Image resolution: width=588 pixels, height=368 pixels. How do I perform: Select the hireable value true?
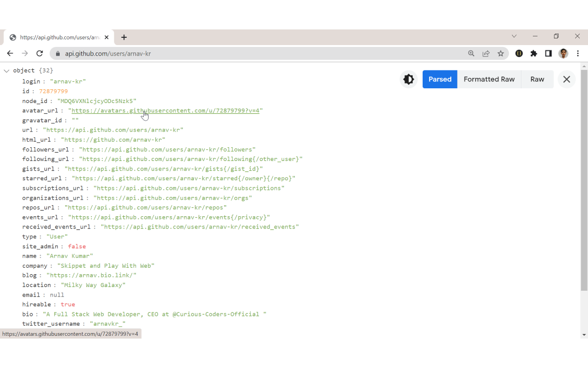tap(68, 305)
